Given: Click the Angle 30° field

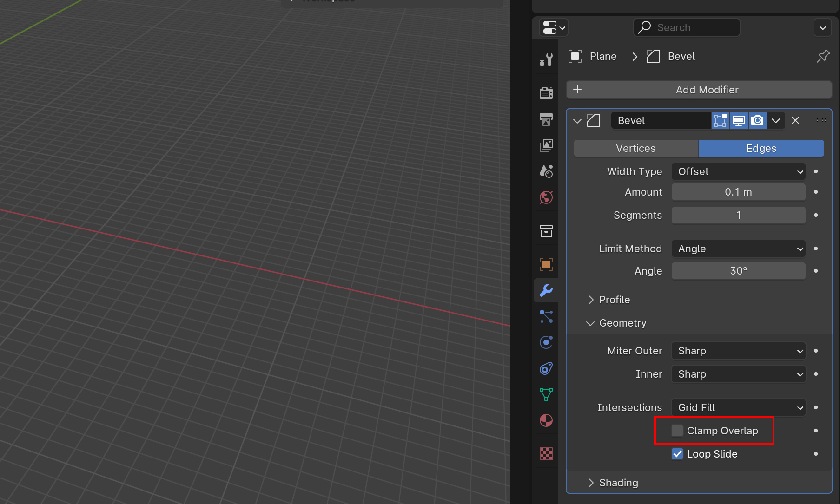Looking at the screenshot, I should 738,271.
